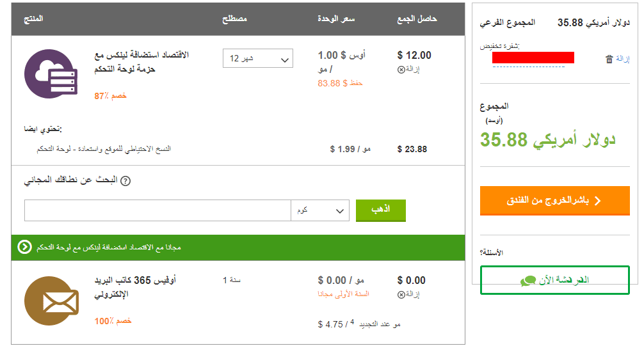
Task: Click the إزالة link beside the promo code
Action: (x=623, y=59)
